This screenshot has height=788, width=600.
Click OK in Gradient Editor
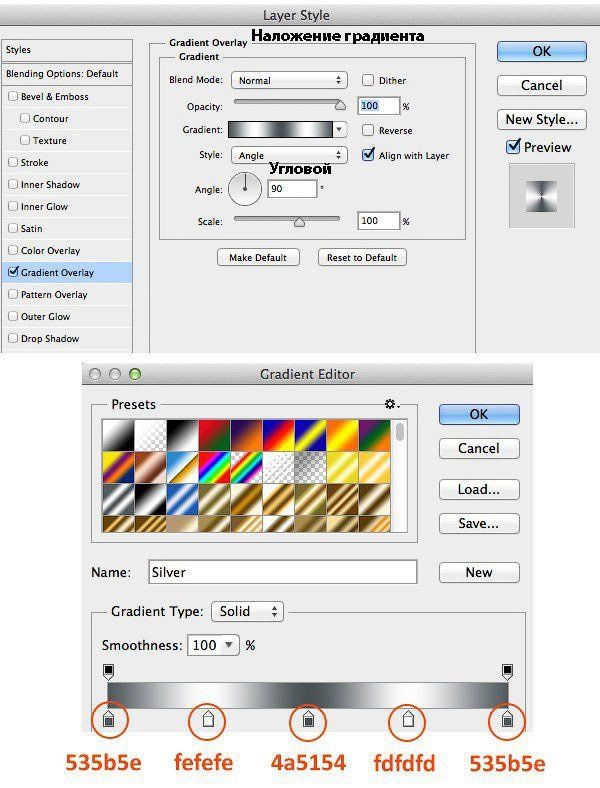tap(479, 414)
